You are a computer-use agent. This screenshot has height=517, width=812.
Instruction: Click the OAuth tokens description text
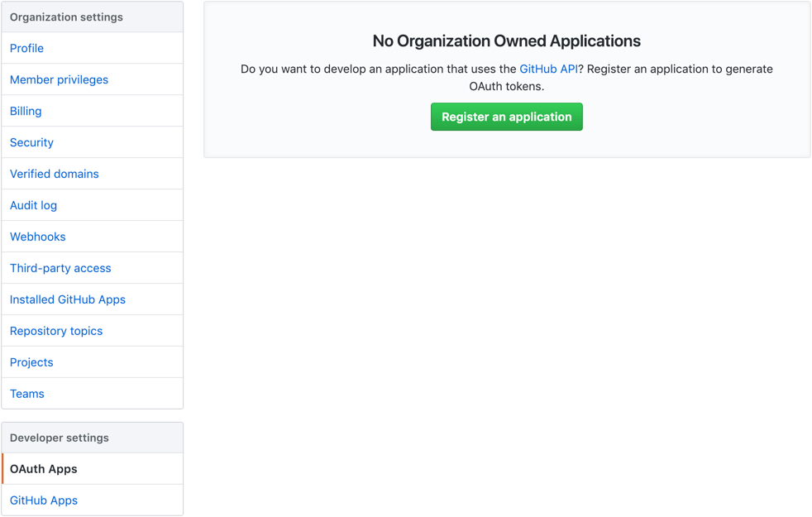point(506,77)
